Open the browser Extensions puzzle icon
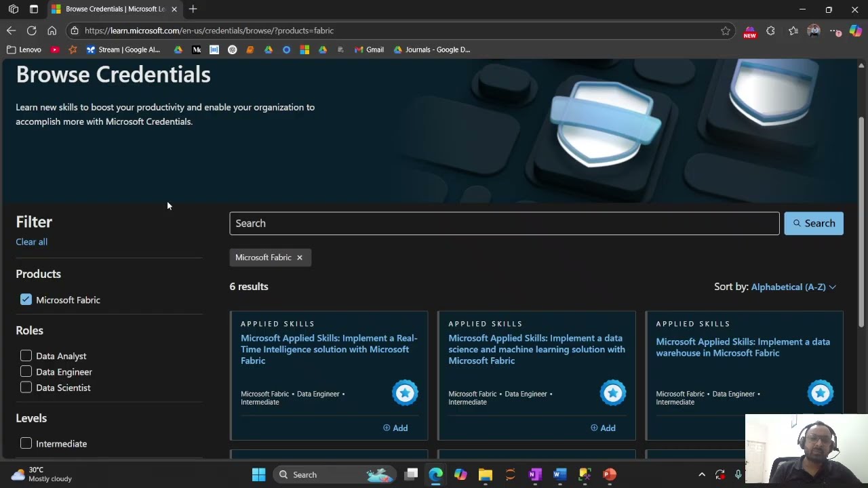868x488 pixels. click(x=770, y=30)
